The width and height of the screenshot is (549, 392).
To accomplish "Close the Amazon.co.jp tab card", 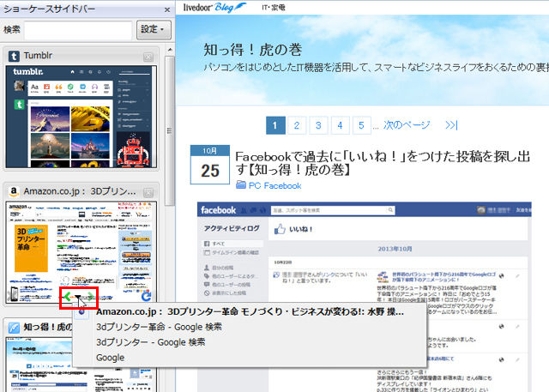I will [148, 192].
